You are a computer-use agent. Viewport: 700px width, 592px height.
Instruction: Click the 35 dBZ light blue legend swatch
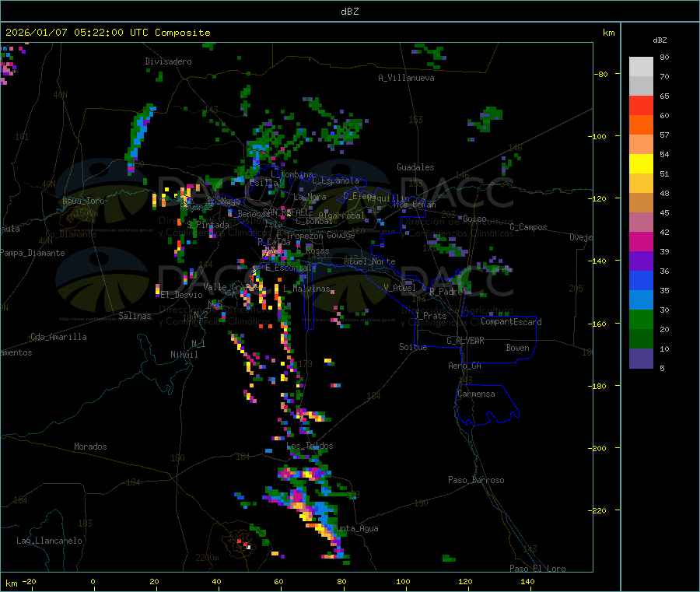(641, 300)
